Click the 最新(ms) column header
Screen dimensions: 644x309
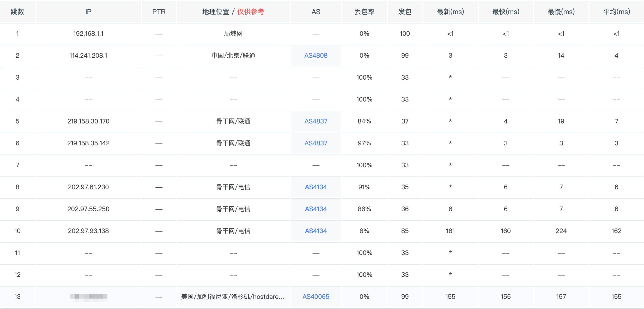[x=451, y=12]
